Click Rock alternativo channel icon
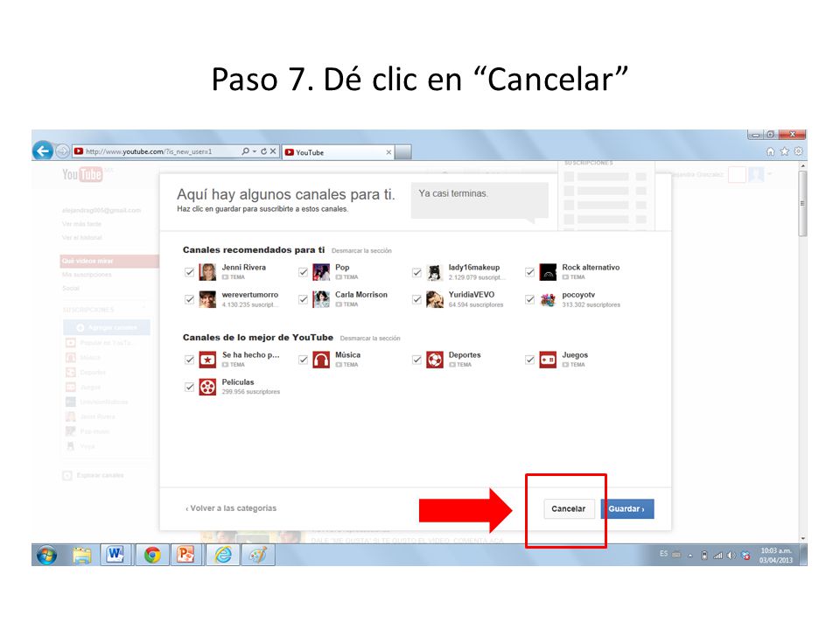Image resolution: width=840 pixels, height=630 pixels. click(x=548, y=272)
